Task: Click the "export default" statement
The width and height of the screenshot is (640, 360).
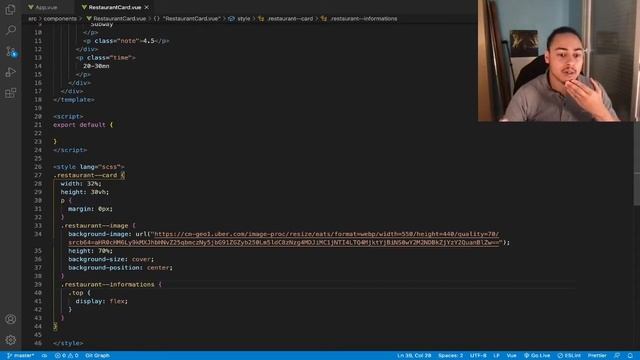Action: (x=79, y=125)
